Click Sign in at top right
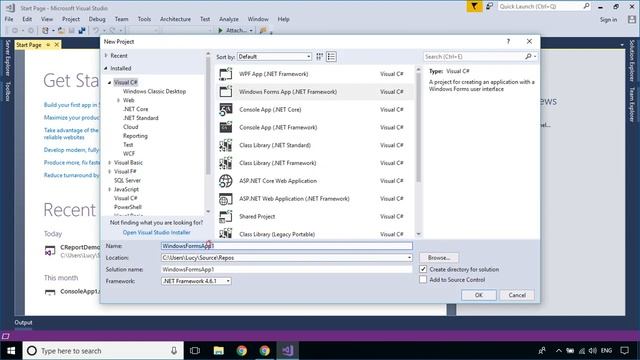This screenshot has width=640, height=360. pos(608,19)
